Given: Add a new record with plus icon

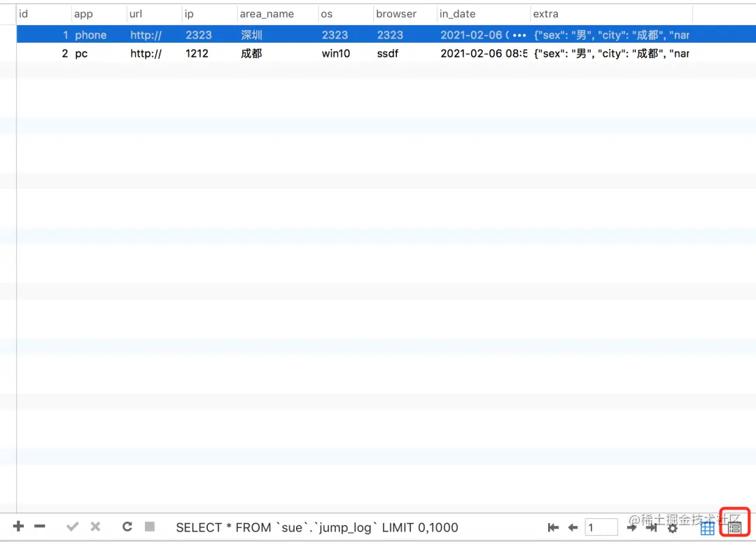Looking at the screenshot, I should (18, 526).
